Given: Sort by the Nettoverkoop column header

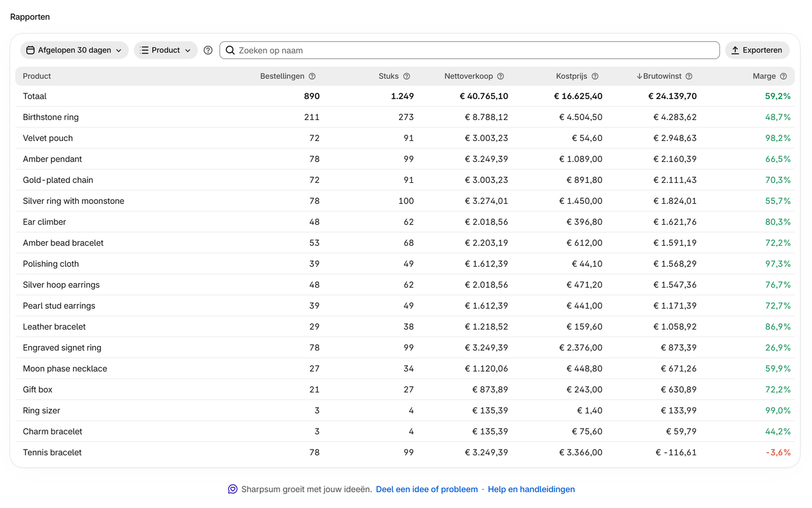Looking at the screenshot, I should [469, 76].
